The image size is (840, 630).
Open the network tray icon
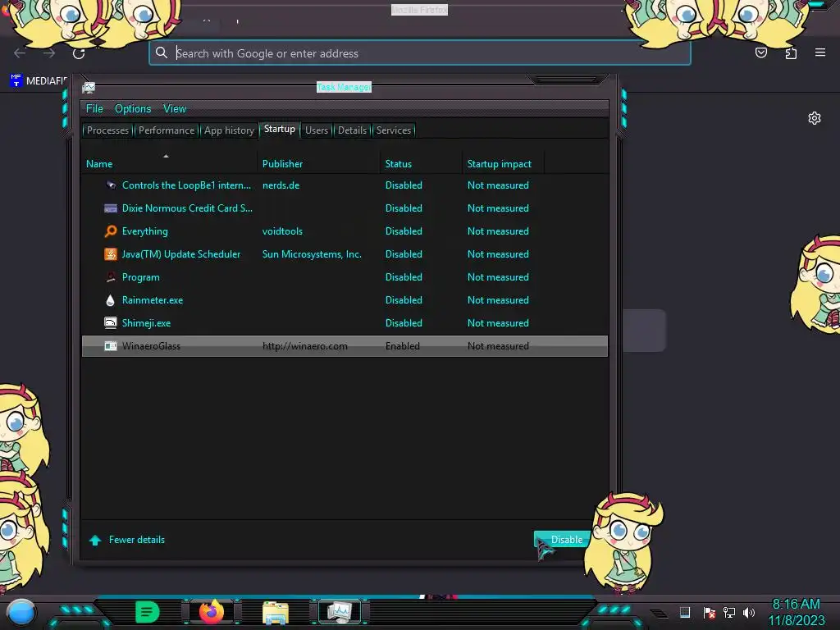[729, 612]
